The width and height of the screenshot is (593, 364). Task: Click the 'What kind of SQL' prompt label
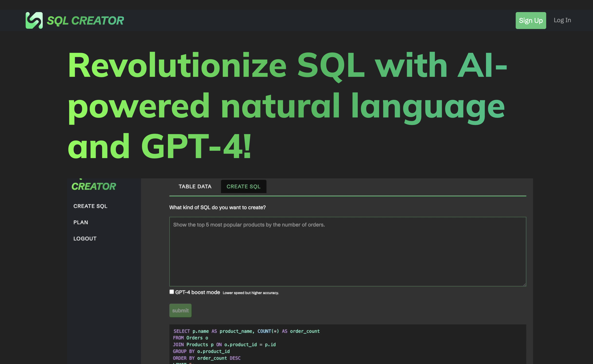click(x=217, y=207)
